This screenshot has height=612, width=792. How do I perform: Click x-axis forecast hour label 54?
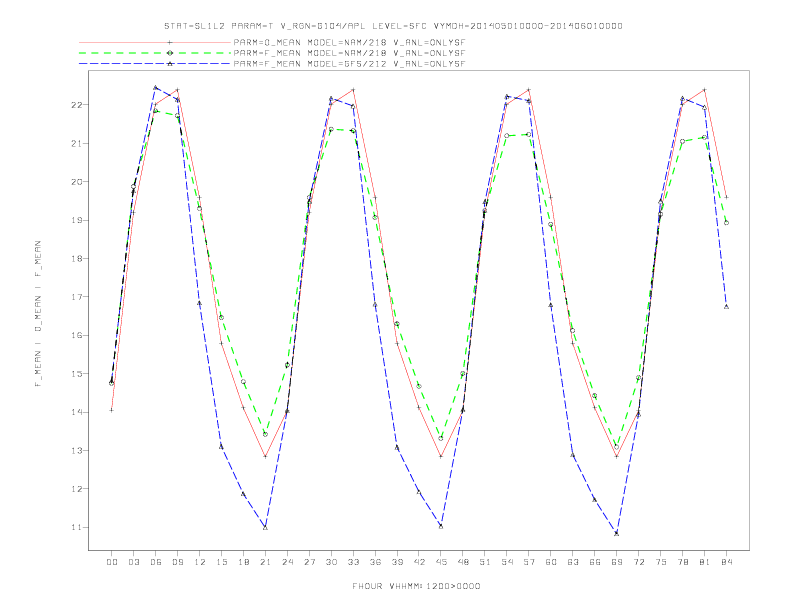[507, 562]
